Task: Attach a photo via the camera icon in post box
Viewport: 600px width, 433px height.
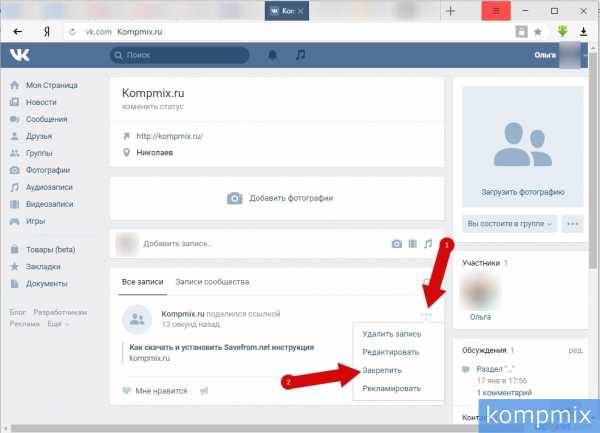Action: [x=396, y=244]
